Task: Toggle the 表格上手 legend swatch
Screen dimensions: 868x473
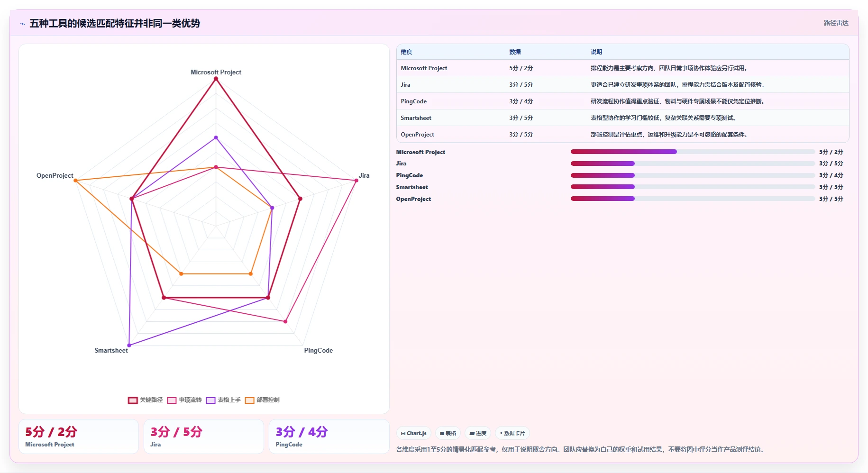Action: coord(210,400)
